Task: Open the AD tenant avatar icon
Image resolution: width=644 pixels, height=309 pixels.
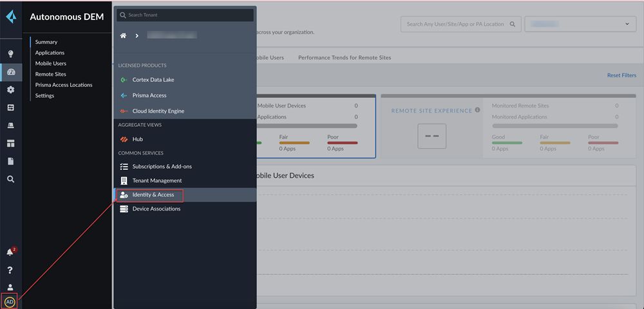Action: [x=10, y=302]
